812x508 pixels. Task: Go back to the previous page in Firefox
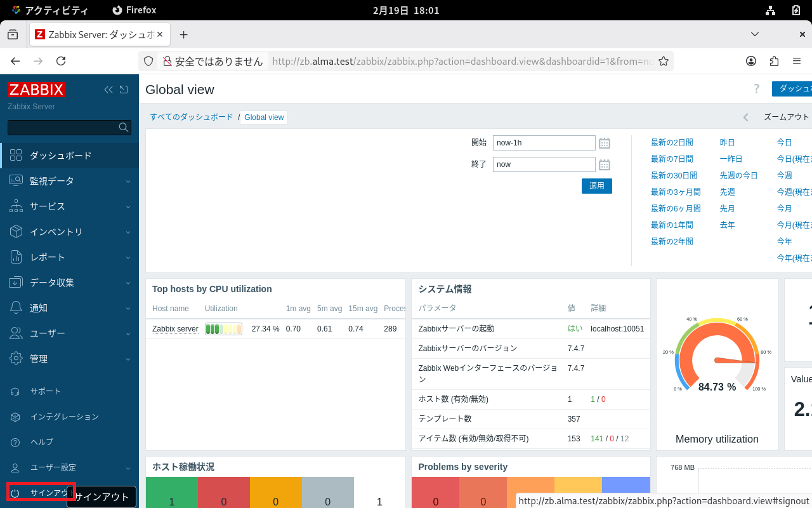(15, 61)
